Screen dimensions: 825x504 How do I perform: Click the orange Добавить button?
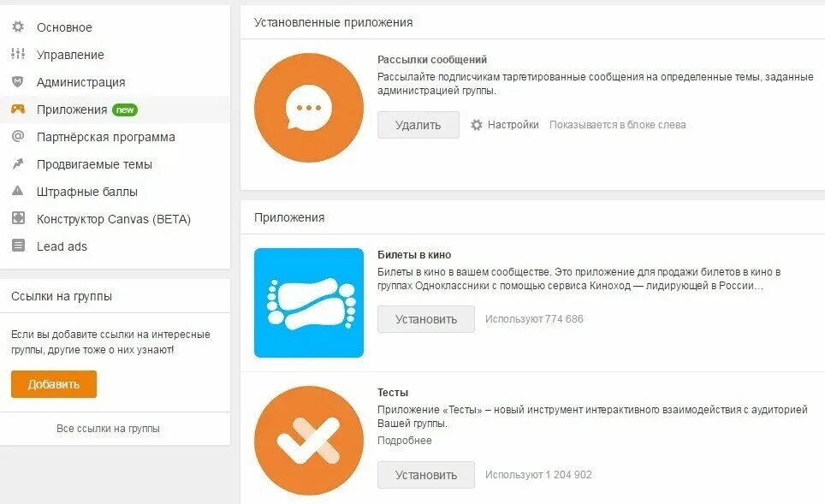tap(54, 384)
